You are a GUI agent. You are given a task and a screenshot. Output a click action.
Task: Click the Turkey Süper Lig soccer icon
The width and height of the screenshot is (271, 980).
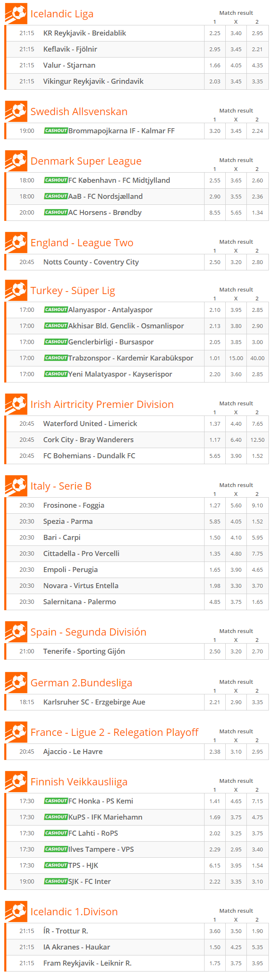pyautogui.click(x=16, y=291)
